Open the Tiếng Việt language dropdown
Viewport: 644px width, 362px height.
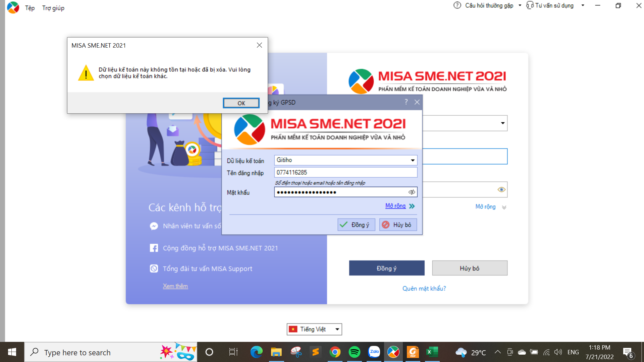pos(314,329)
